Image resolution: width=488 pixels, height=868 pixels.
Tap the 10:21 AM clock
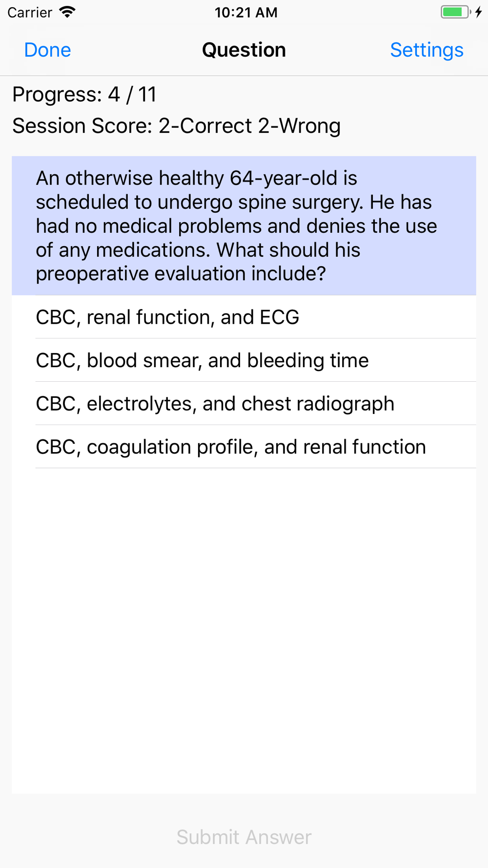(246, 12)
